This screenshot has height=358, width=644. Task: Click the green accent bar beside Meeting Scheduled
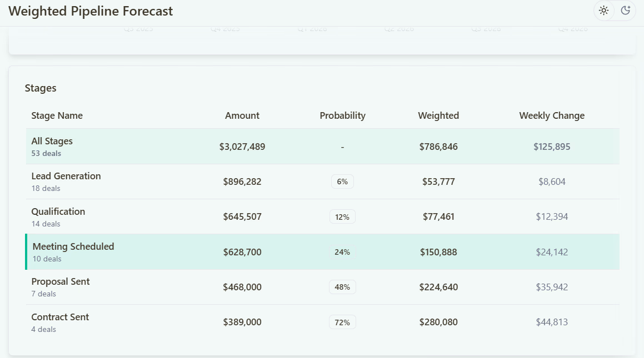(x=26, y=252)
